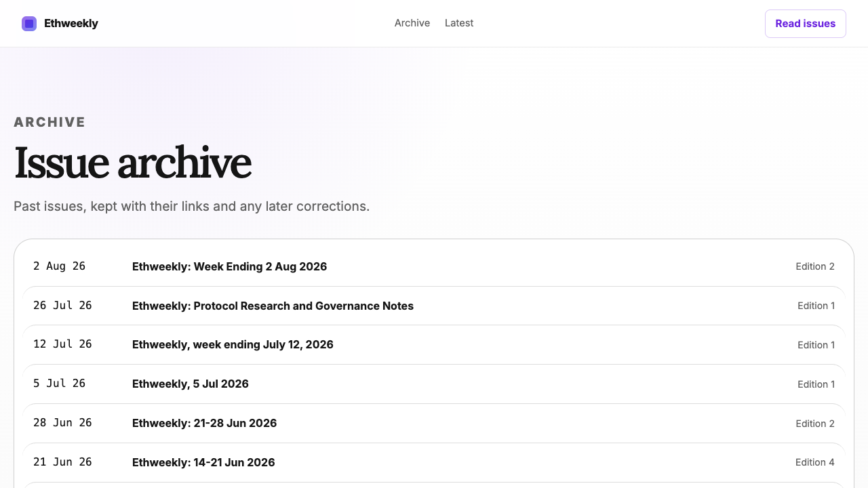Select the date '5 Jul 26'
Screen dimensions: 868x488
60,384
